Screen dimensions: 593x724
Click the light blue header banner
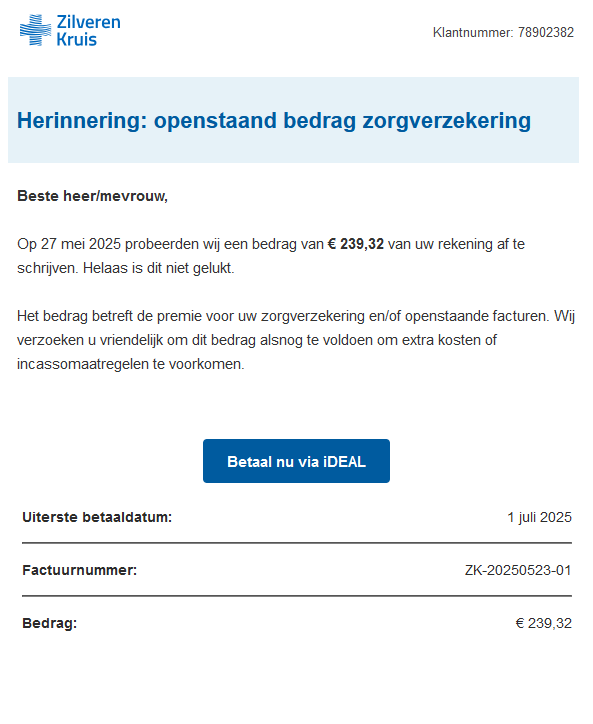293,120
